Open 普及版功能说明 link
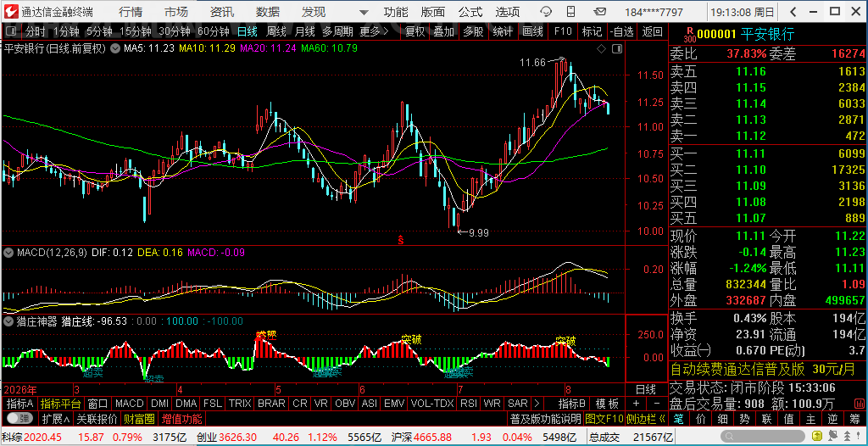This screenshot has height=446, width=868. 545,418
